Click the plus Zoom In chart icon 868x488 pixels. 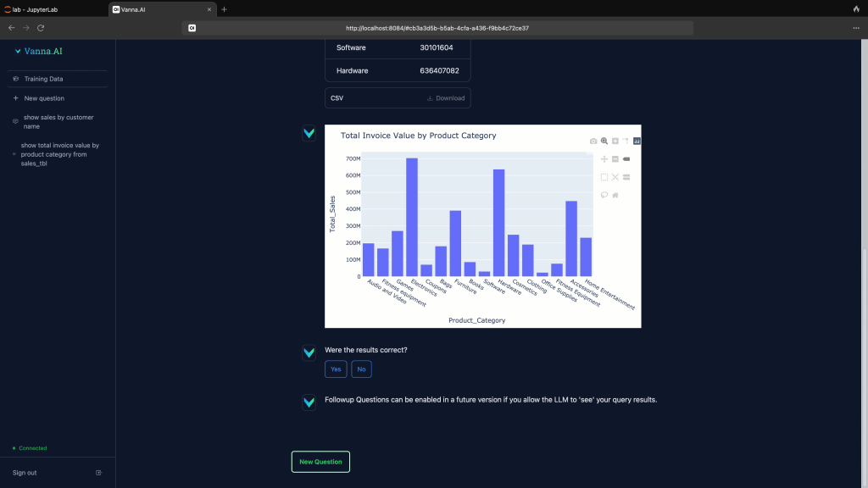point(615,141)
